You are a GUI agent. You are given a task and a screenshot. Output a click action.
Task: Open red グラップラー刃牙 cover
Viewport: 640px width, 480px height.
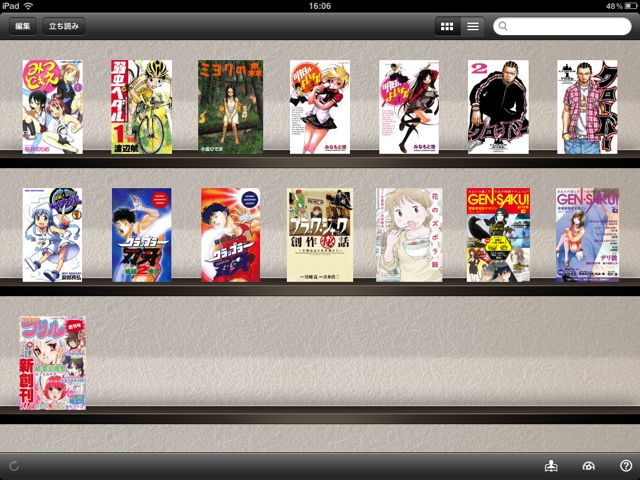pyautogui.click(x=231, y=235)
